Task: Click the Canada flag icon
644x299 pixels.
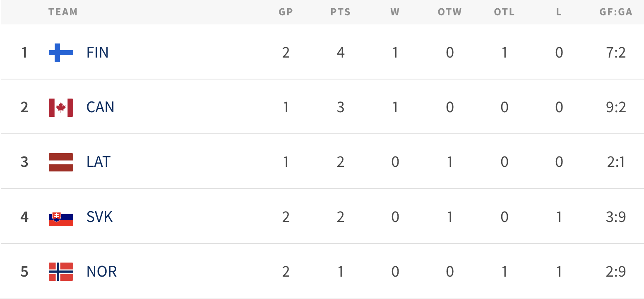Action: 61,107
